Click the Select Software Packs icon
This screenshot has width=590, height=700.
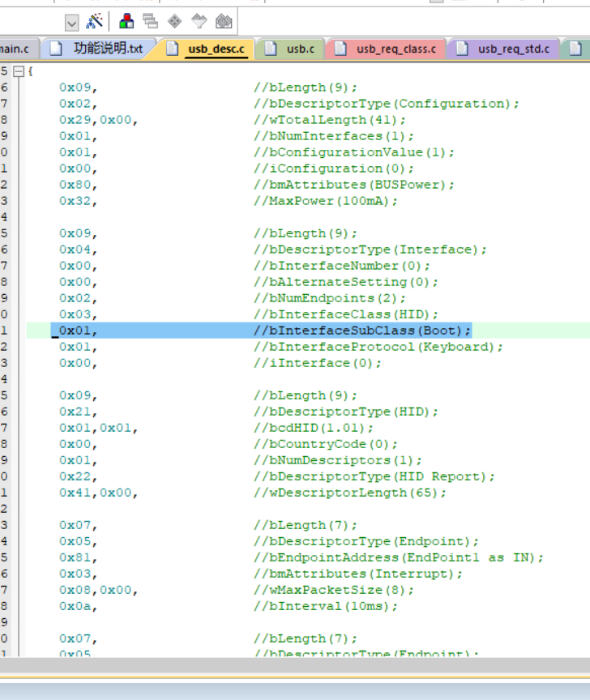point(199,21)
